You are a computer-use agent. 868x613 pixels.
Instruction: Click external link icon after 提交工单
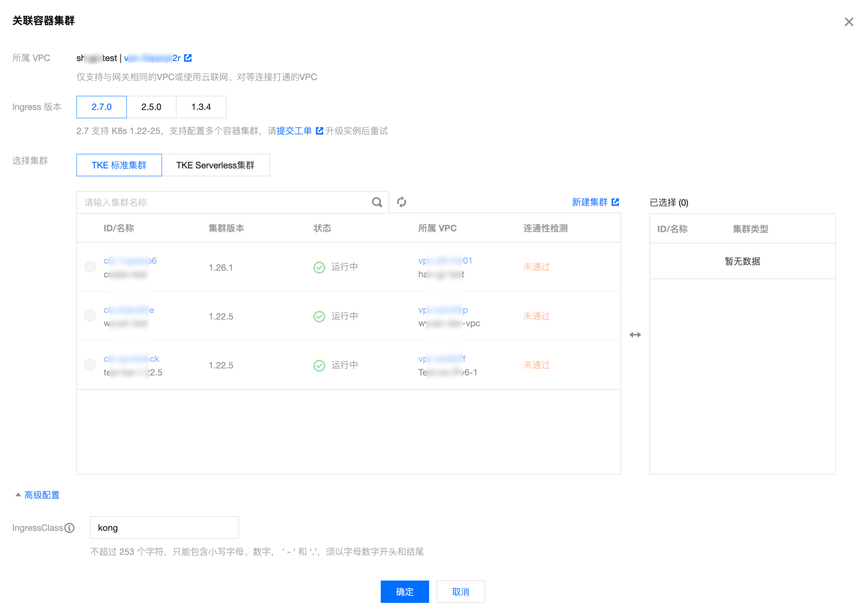point(319,131)
